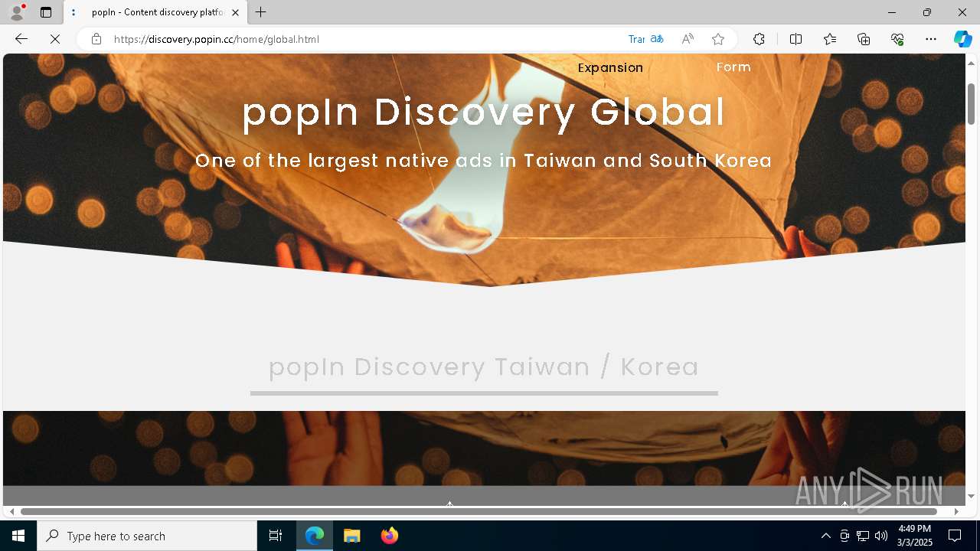Image resolution: width=980 pixels, height=551 pixels.
Task: Click the horizontal scrollbar thumb
Action: (x=479, y=511)
